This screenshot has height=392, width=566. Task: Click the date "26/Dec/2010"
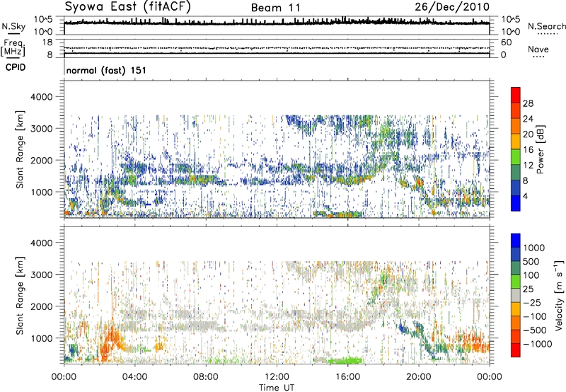point(452,7)
